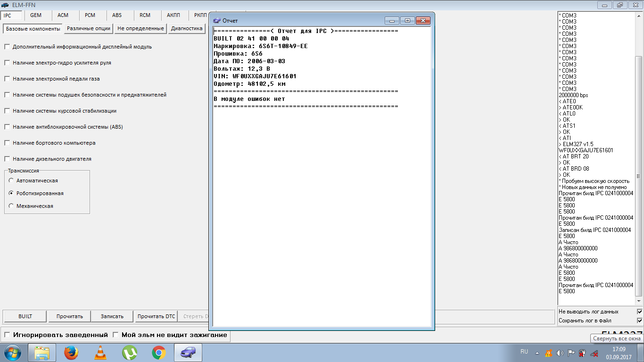The image size is (644, 362).
Task: Check 'Наличие антиблокировочной системы (ABS)' option
Action: click(7, 127)
